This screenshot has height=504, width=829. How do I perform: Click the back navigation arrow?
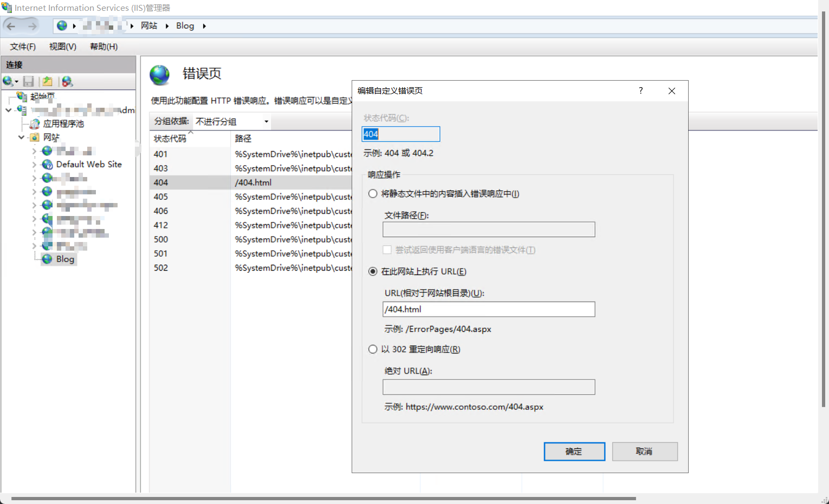tap(11, 26)
